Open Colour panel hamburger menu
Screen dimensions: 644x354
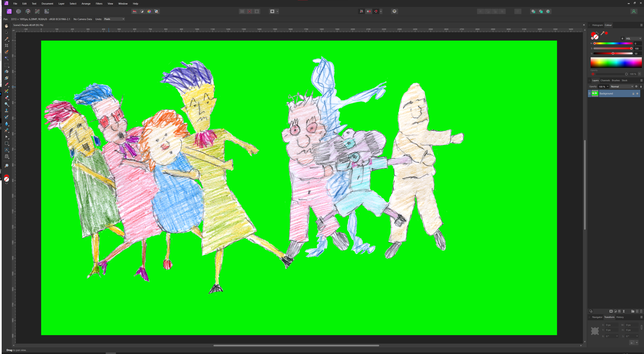pyautogui.click(x=641, y=25)
